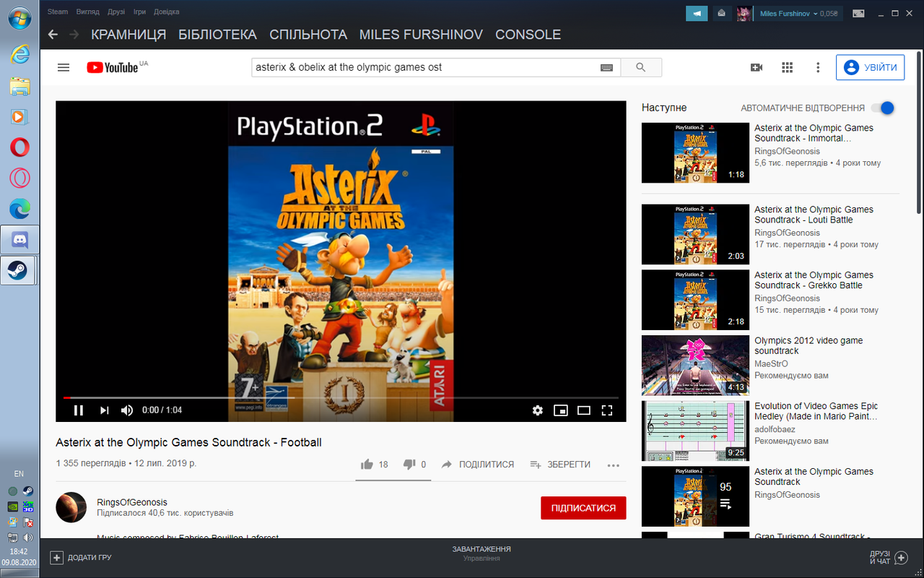Open the CONSOLE tab
The image size is (924, 578).
528,35
